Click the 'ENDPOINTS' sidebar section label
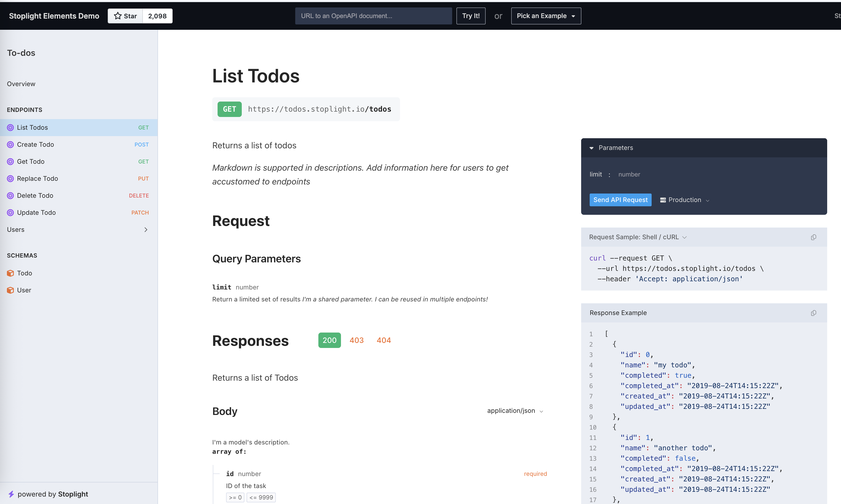This screenshot has width=841, height=504. pos(24,110)
